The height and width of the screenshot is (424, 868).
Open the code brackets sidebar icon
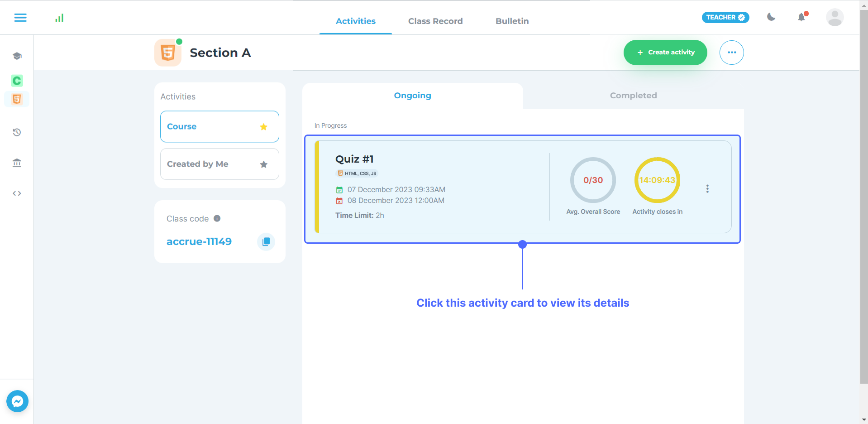(17, 193)
